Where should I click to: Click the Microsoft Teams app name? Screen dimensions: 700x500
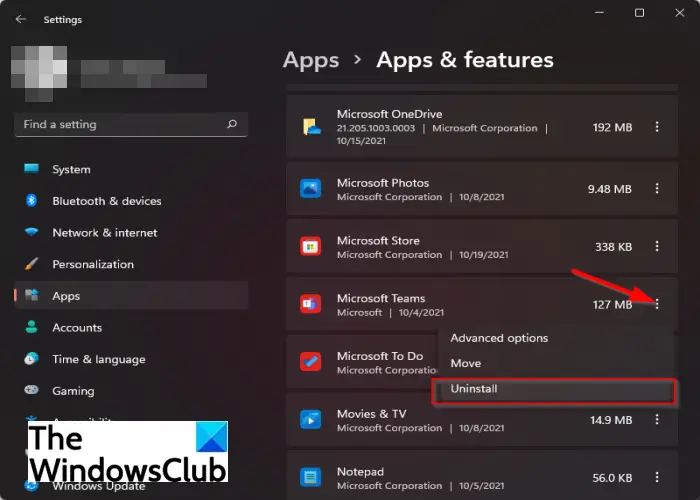(x=381, y=298)
